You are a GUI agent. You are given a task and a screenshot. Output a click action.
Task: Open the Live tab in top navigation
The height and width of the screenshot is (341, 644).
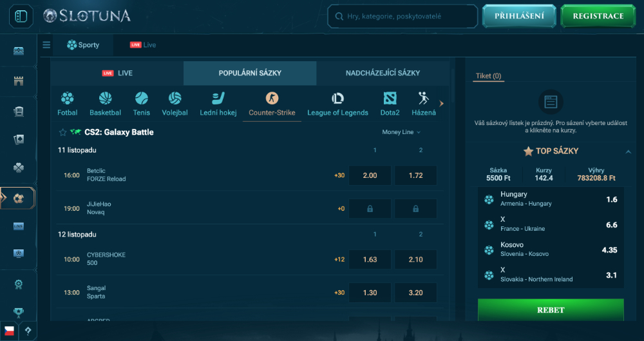coord(143,45)
